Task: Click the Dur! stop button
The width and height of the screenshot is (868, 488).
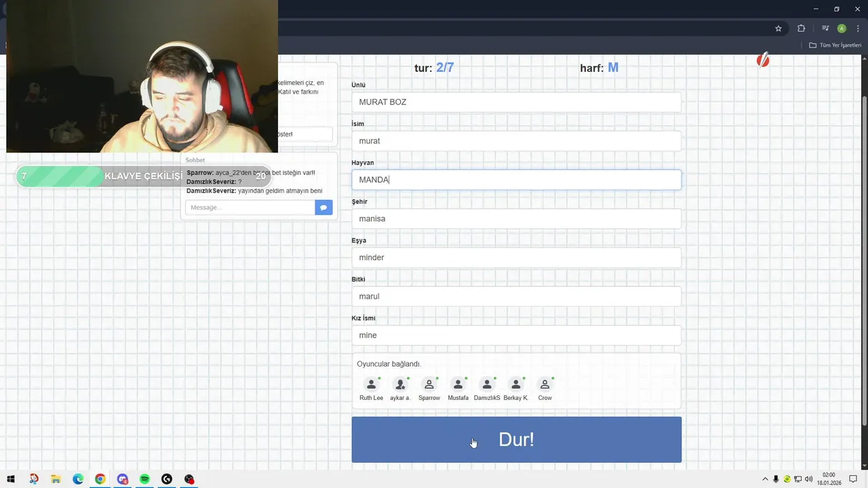Action: 516,439
